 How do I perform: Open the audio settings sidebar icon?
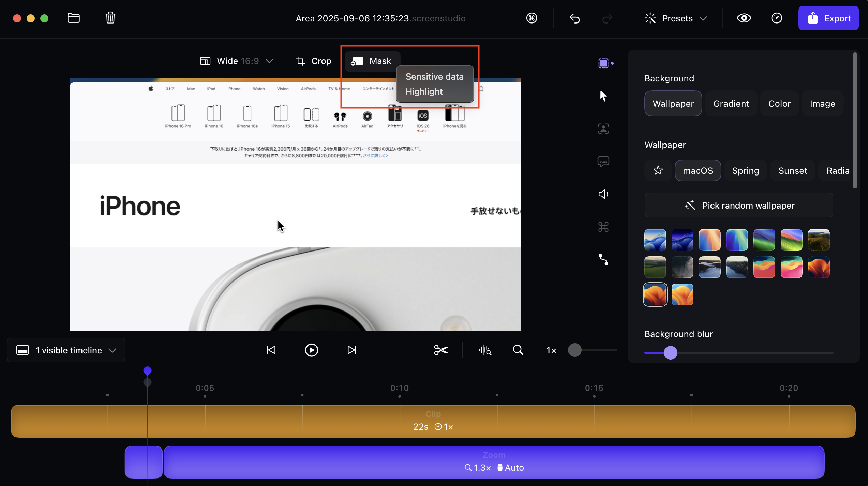(x=603, y=194)
